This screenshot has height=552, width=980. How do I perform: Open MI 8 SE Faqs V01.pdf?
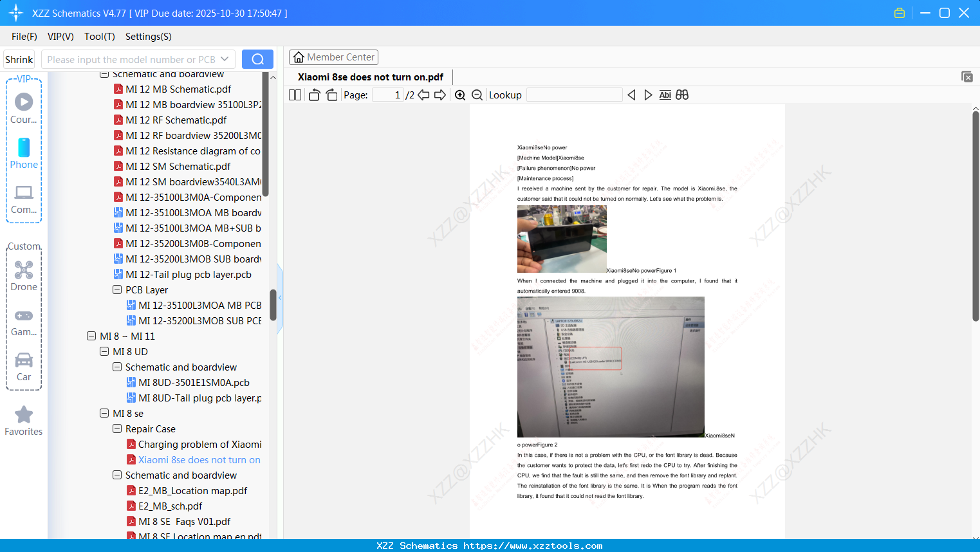(x=184, y=522)
